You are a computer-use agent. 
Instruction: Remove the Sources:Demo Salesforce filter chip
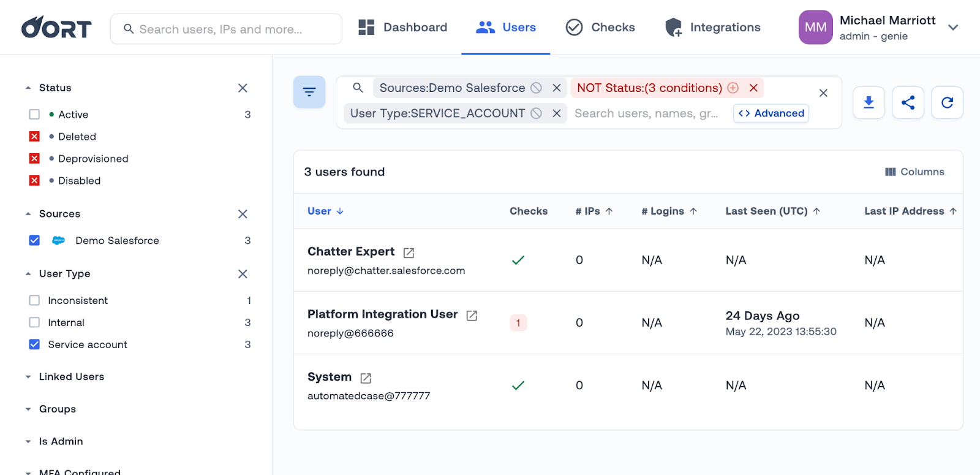[557, 88]
